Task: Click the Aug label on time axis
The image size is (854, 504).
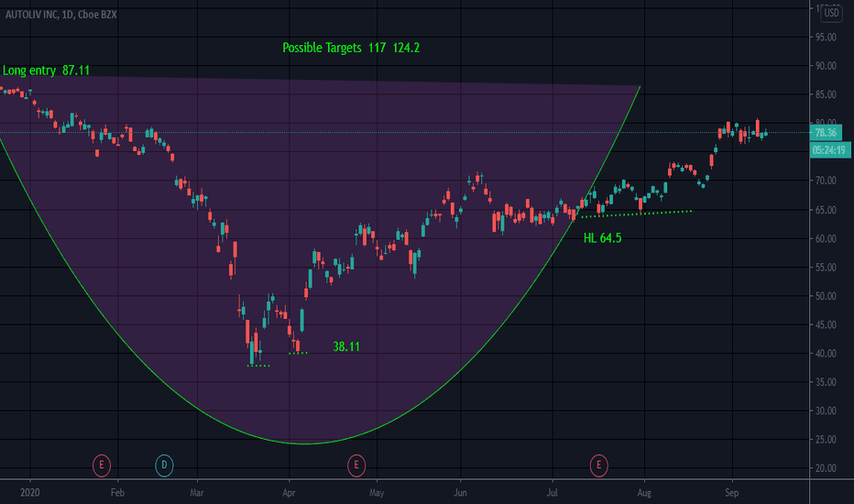Action: (x=644, y=493)
